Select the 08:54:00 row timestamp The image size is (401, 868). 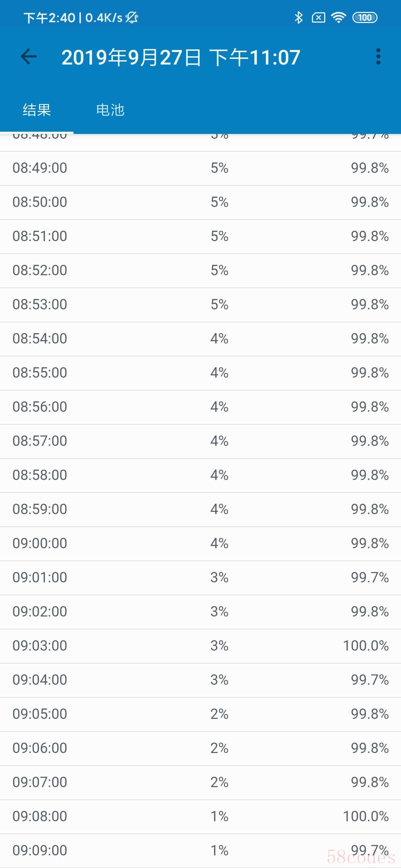click(x=40, y=339)
